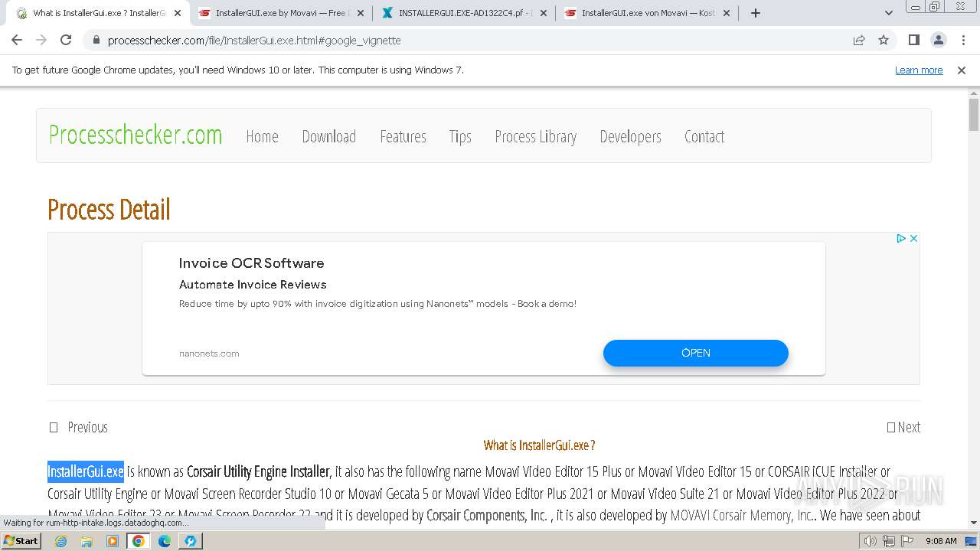980x551 pixels.
Task: Click scrollbar up arrow
Action: pyautogui.click(x=974, y=93)
